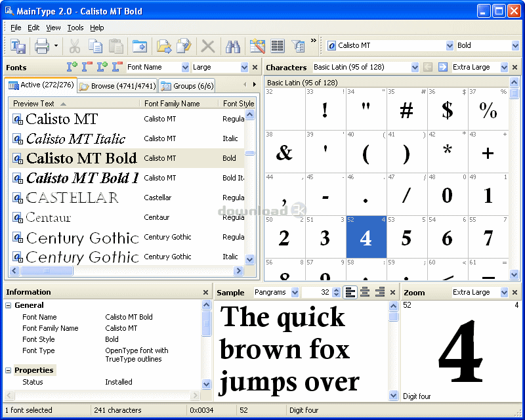Go to next character block with blue arrow
The height and width of the screenshot is (420, 525).
pyautogui.click(x=442, y=67)
